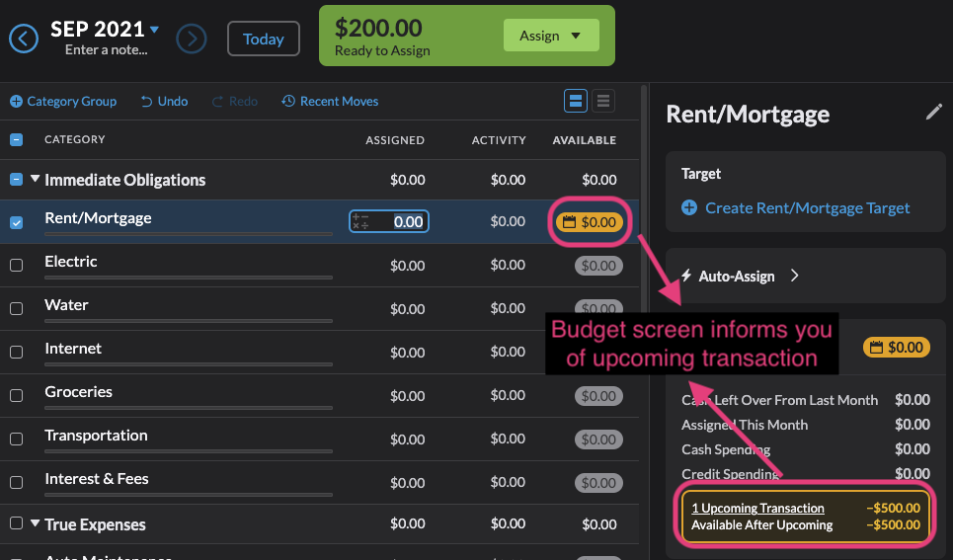This screenshot has width=953, height=560.
Task: Click the ACTIVITY column header
Action: pyautogui.click(x=499, y=140)
